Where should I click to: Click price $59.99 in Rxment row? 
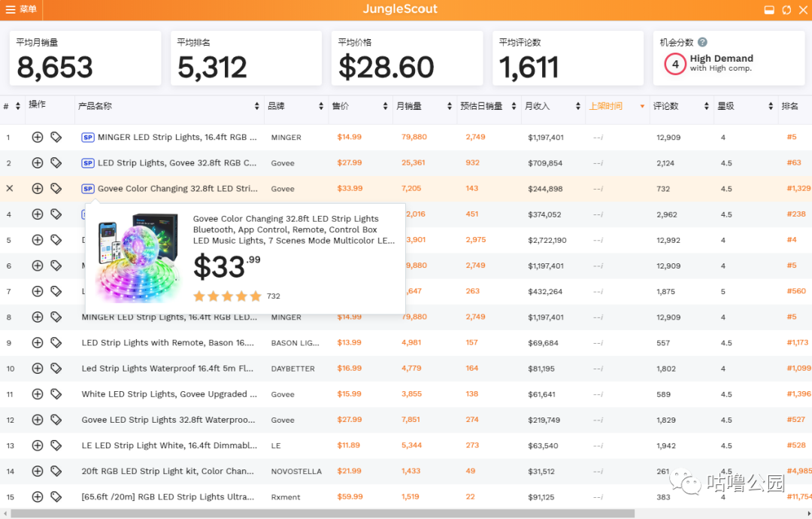tap(350, 496)
